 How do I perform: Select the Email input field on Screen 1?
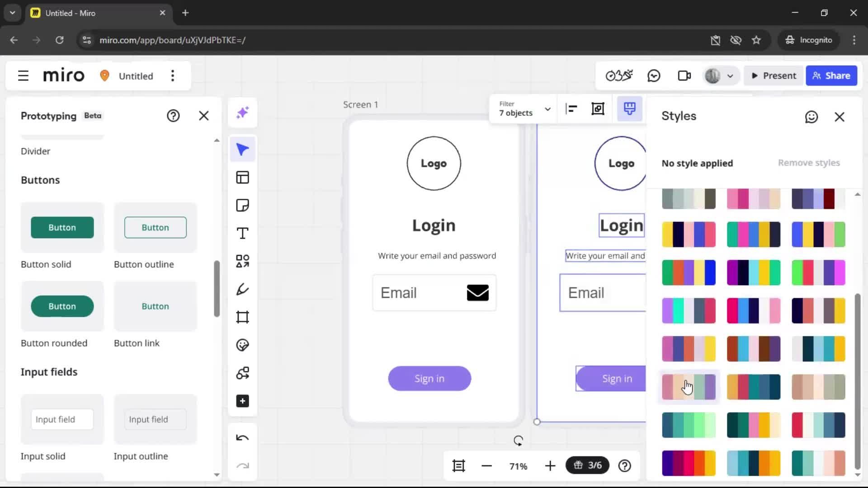click(434, 293)
